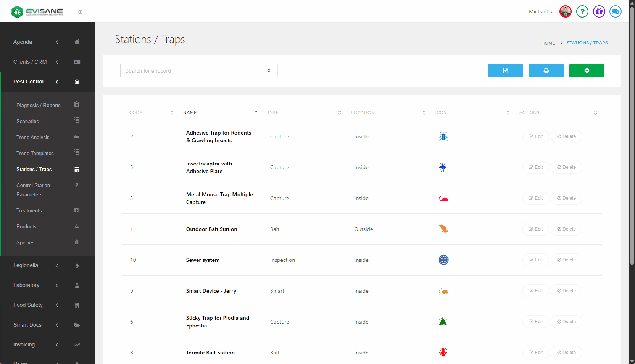Toggle the sidebar collapse circle icon
Screen dimensions: 635x364
pos(81,12)
